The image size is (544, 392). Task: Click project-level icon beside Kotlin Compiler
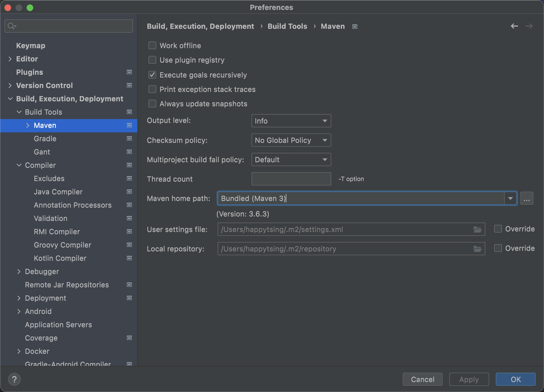click(x=129, y=258)
